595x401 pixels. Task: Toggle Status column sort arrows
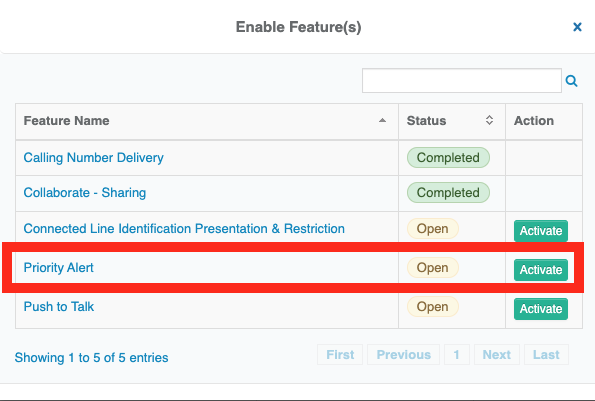[x=489, y=121]
